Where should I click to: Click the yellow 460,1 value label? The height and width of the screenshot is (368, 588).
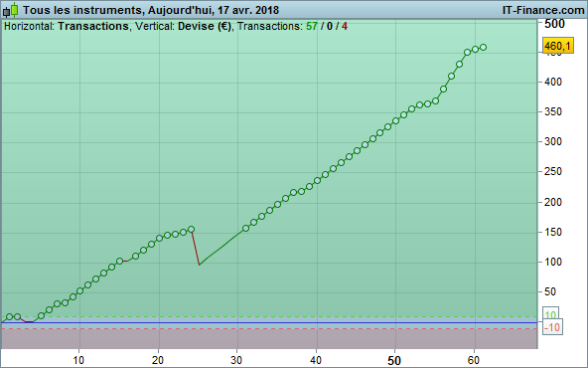(x=558, y=46)
